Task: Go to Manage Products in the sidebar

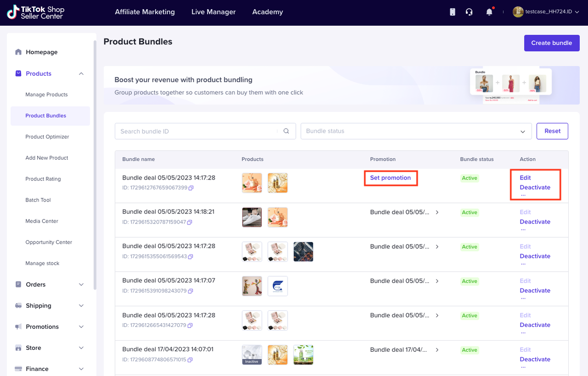Action: pyautogui.click(x=46, y=95)
